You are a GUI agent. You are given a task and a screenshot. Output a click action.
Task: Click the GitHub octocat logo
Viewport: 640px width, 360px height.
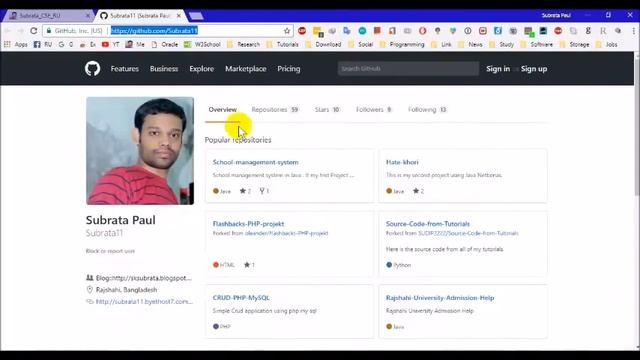click(x=93, y=69)
